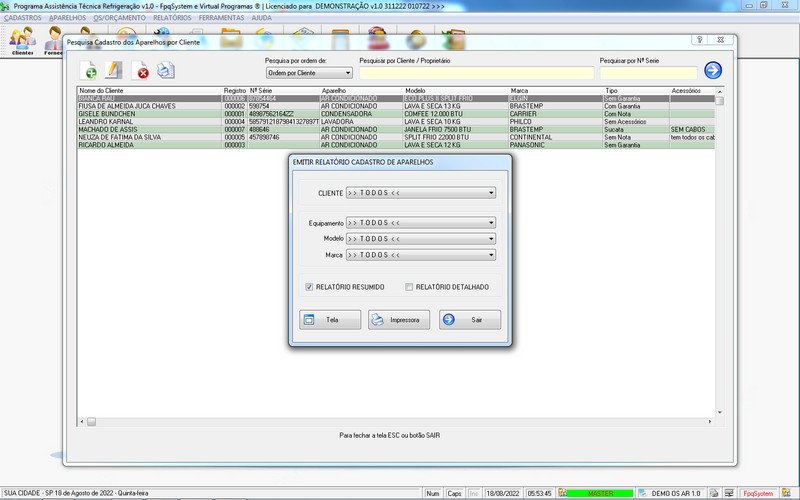The height and width of the screenshot is (500, 800).
Task: Click grid scrollbar right arrow
Action: 710,421
